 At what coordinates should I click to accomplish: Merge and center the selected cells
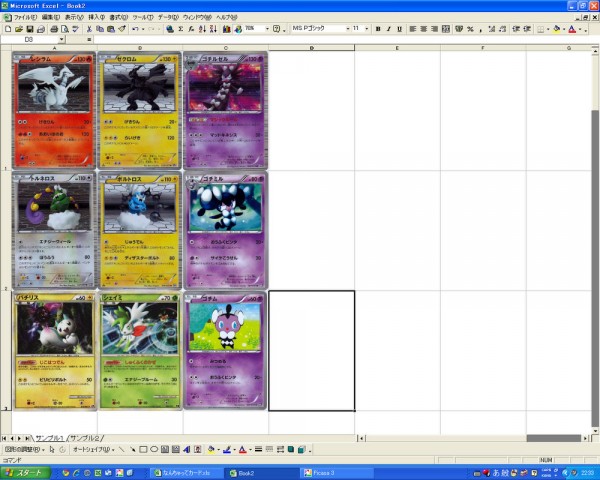(x=446, y=29)
